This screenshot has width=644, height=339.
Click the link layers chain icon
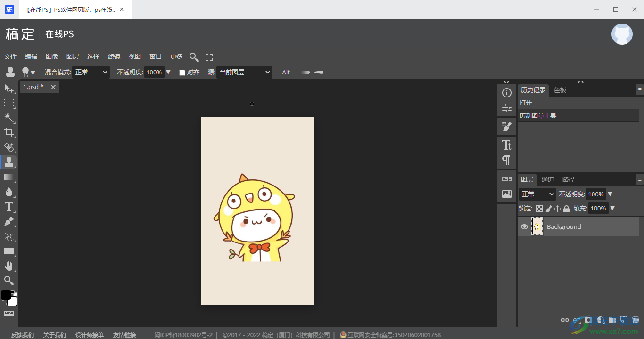[x=565, y=320]
